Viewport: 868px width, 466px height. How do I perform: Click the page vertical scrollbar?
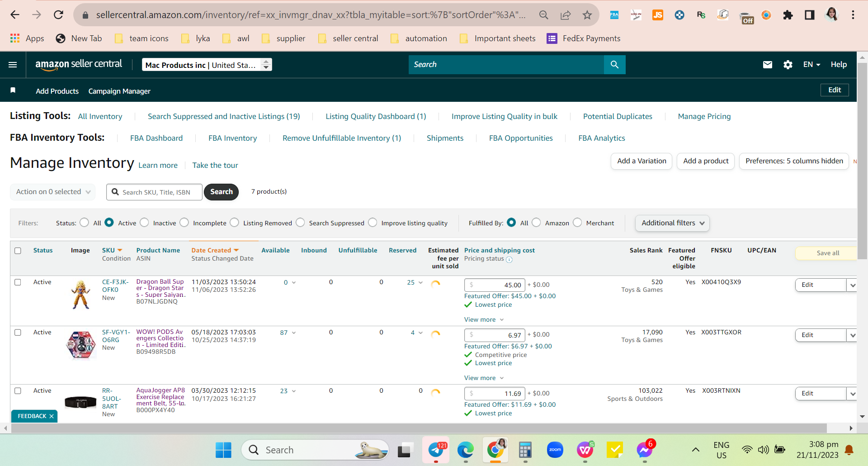(x=862, y=161)
